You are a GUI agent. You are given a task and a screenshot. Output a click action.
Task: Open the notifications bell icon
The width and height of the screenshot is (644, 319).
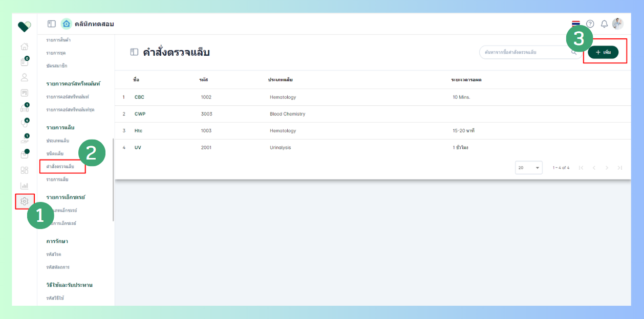click(x=604, y=24)
